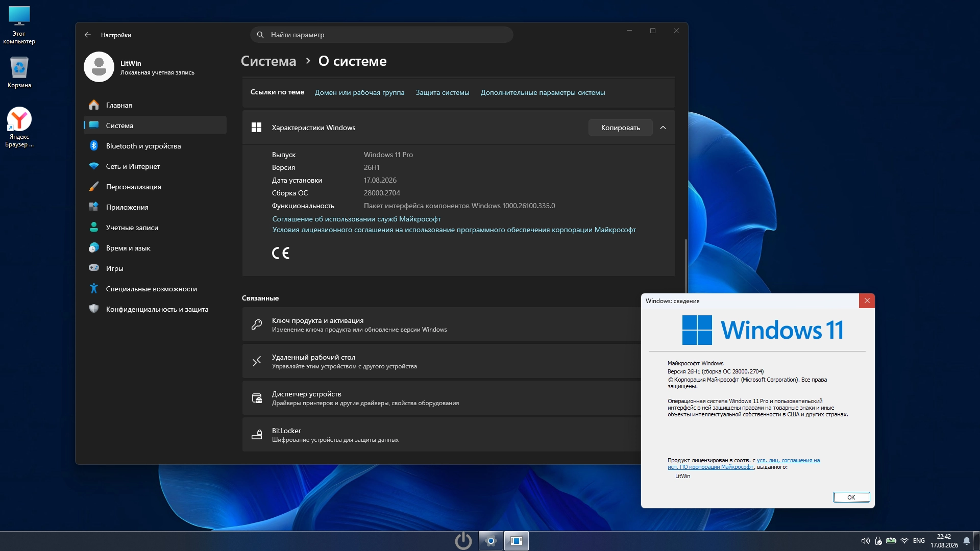Click the shield icon for Конфиденциальность и защита

pyautogui.click(x=94, y=309)
